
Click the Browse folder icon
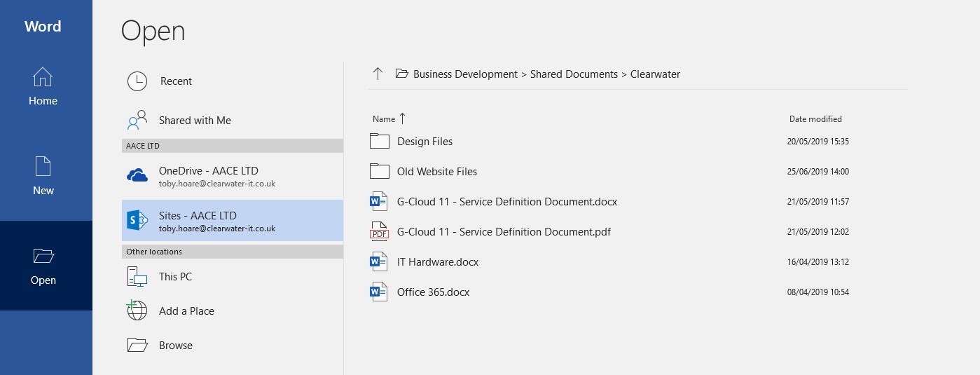tap(137, 345)
